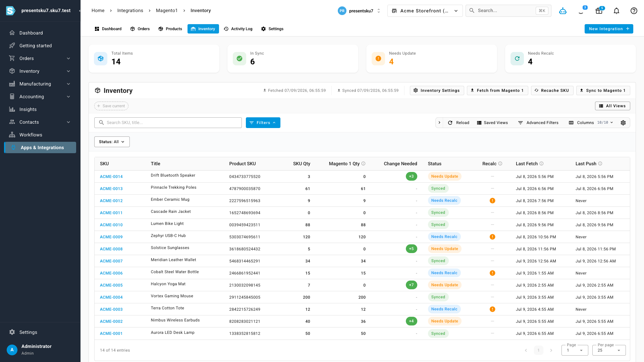Viewport: 644px width, 362px height.
Task: Open Workflows in the sidebar
Action: point(40,135)
